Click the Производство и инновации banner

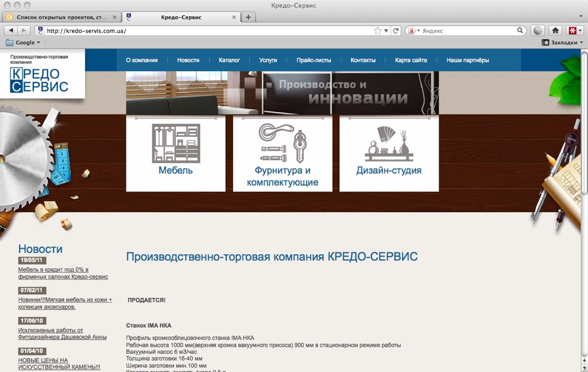point(283,93)
